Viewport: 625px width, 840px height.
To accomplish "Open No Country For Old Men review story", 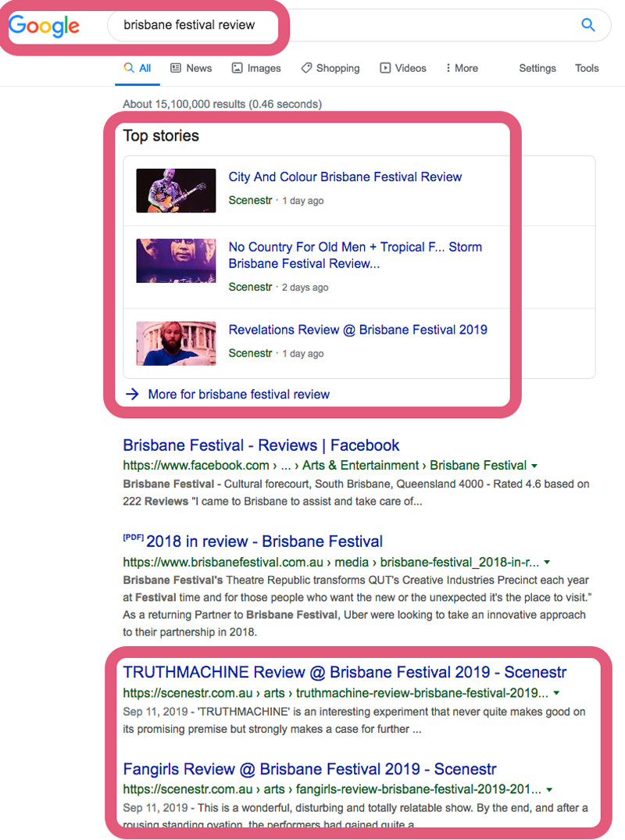I will pyautogui.click(x=355, y=255).
